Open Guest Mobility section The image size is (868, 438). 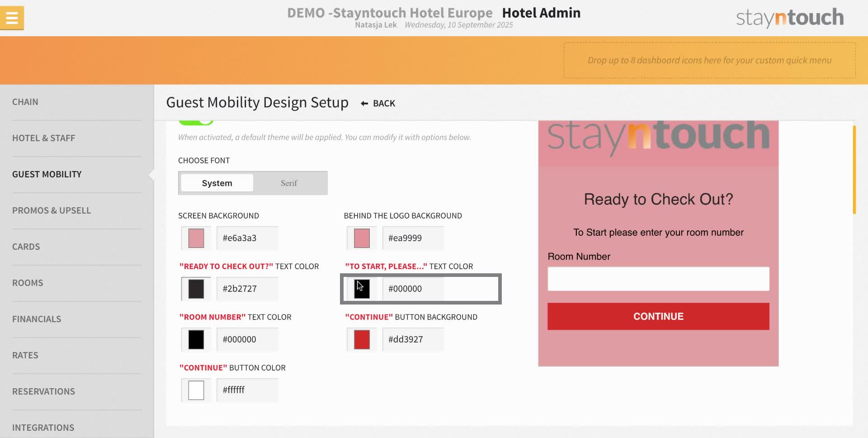(47, 174)
